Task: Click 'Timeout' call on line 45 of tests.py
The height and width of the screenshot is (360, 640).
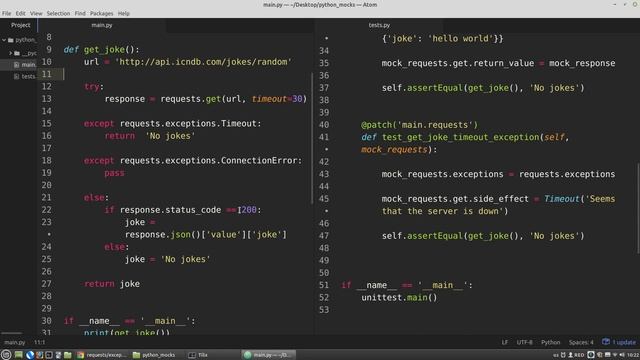Action: click(x=561, y=199)
